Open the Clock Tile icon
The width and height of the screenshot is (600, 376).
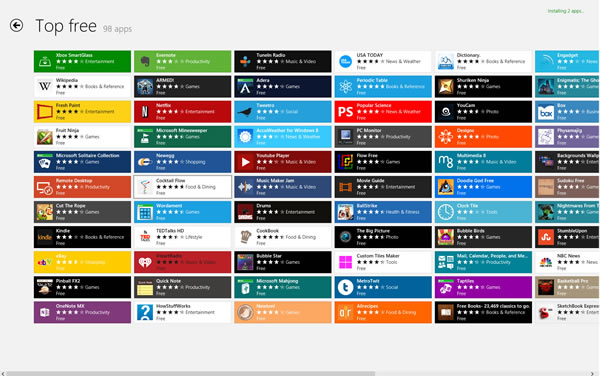(x=446, y=212)
